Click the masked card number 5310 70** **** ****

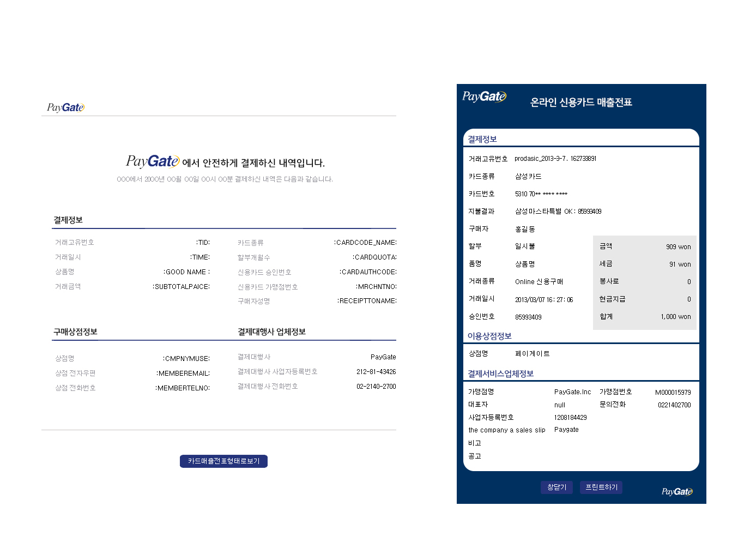[x=541, y=194]
